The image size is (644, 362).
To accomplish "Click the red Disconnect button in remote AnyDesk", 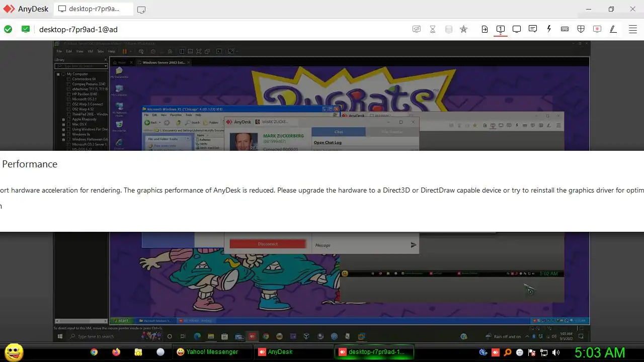I will [268, 244].
